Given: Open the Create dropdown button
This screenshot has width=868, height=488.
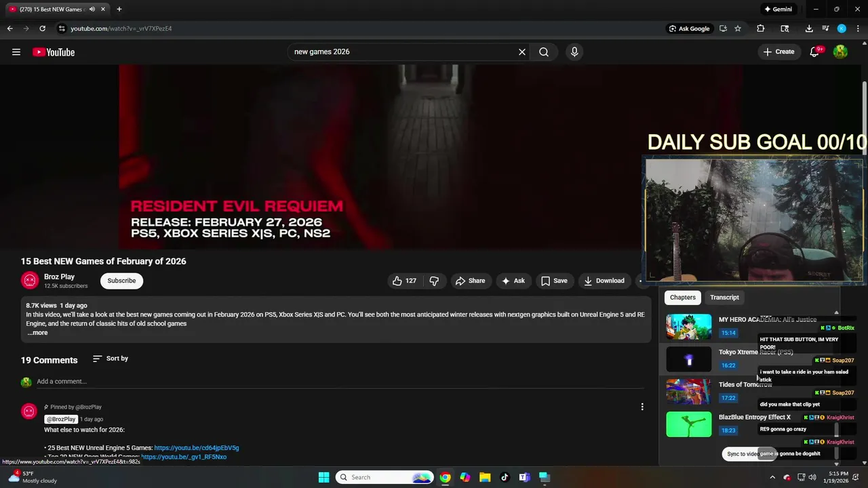Looking at the screenshot, I should click(778, 52).
